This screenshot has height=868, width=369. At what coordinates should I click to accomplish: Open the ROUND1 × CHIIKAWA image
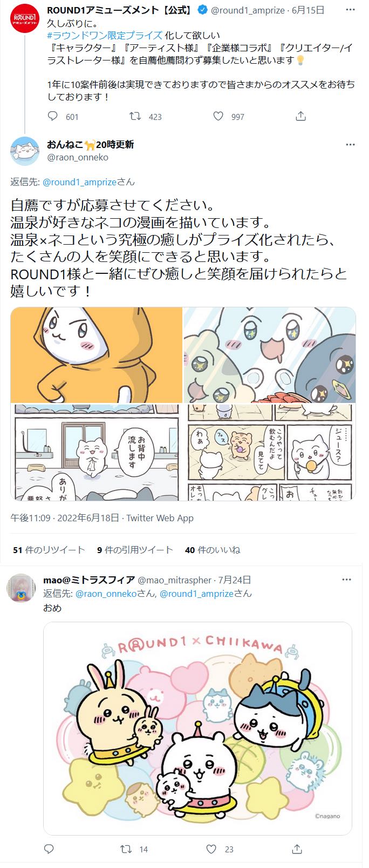pyautogui.click(x=197, y=729)
